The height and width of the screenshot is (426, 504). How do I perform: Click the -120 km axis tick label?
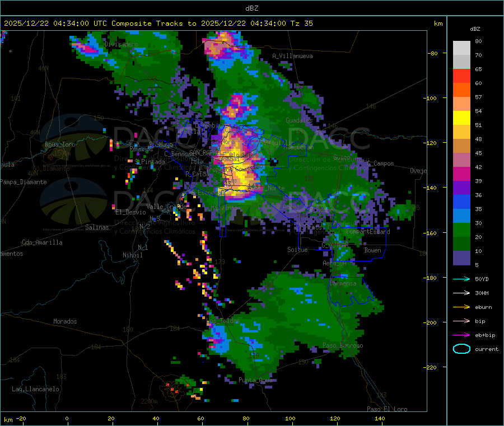[430, 143]
